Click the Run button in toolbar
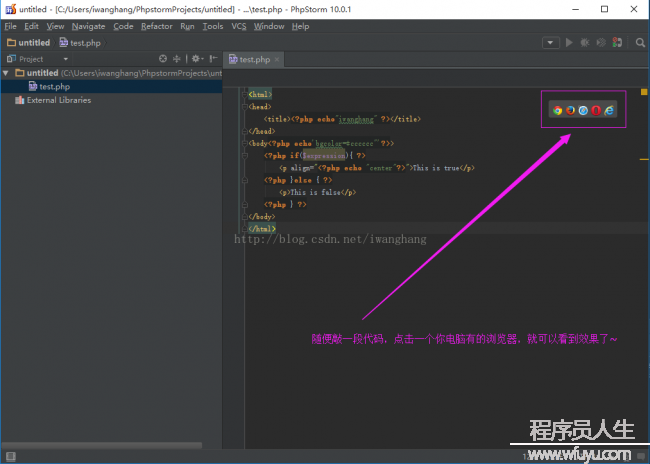This screenshot has height=464, width=650. tap(569, 43)
